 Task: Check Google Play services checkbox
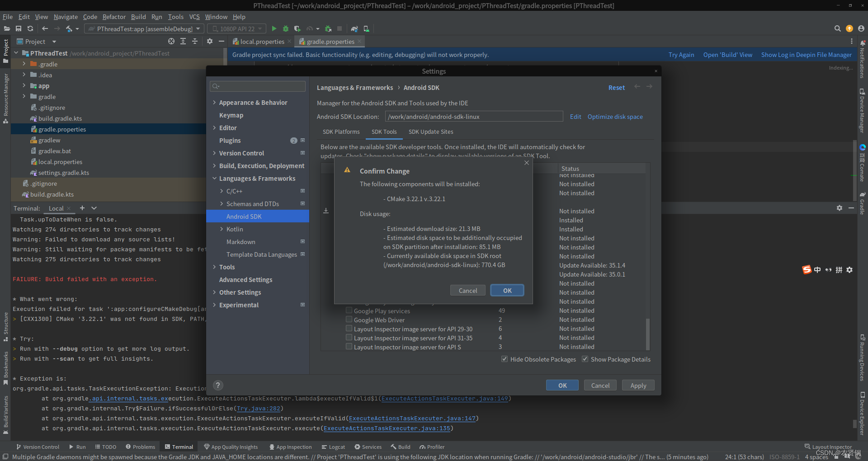coord(349,310)
